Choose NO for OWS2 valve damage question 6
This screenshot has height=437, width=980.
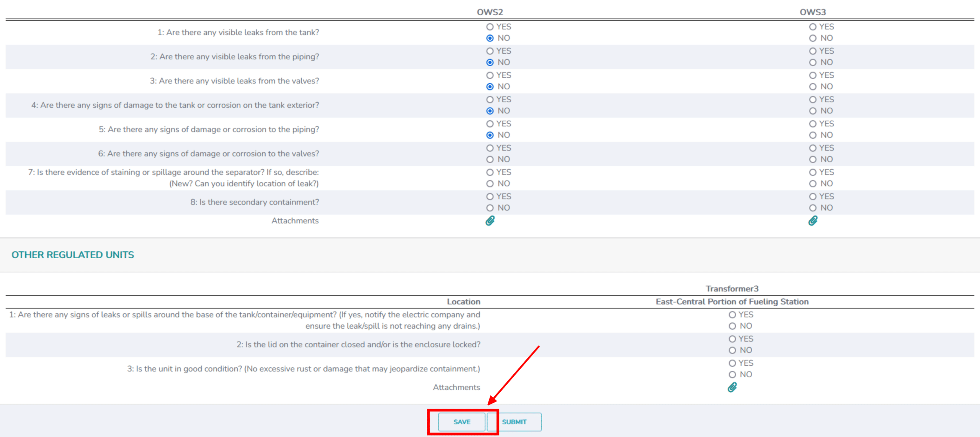click(x=490, y=159)
